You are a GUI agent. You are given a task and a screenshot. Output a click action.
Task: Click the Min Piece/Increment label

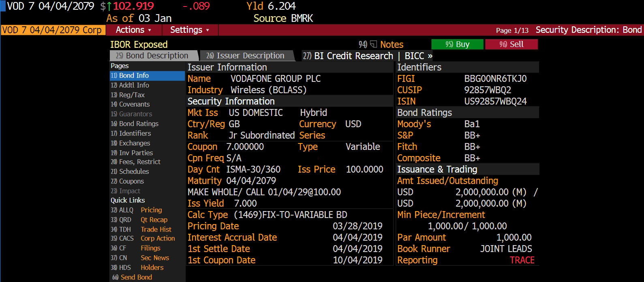[441, 215]
